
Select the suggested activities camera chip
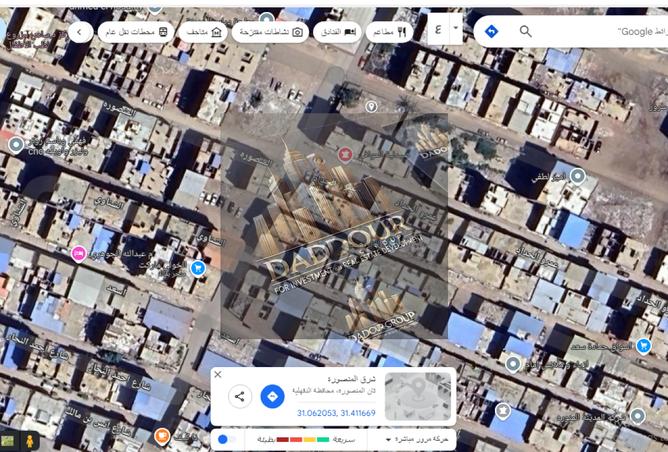tap(271, 32)
